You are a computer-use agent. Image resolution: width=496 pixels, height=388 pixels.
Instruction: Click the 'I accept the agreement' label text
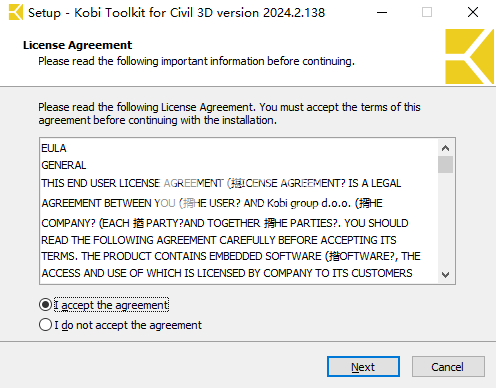(x=111, y=305)
